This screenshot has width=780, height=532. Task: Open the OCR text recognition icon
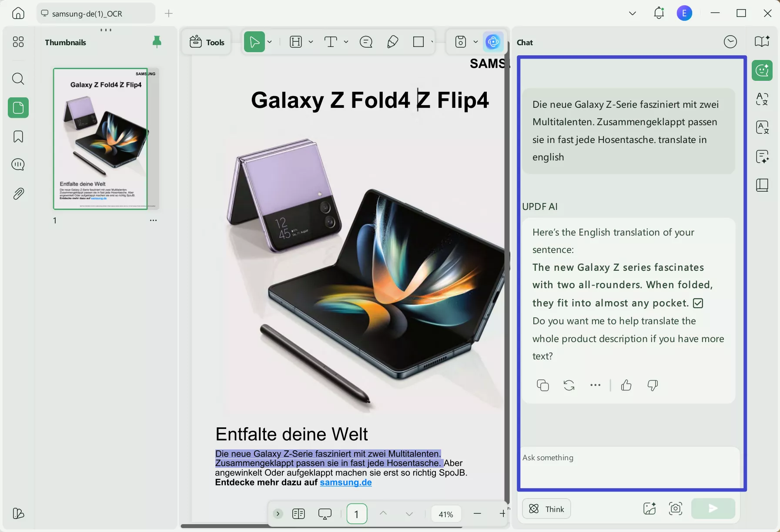click(x=762, y=99)
